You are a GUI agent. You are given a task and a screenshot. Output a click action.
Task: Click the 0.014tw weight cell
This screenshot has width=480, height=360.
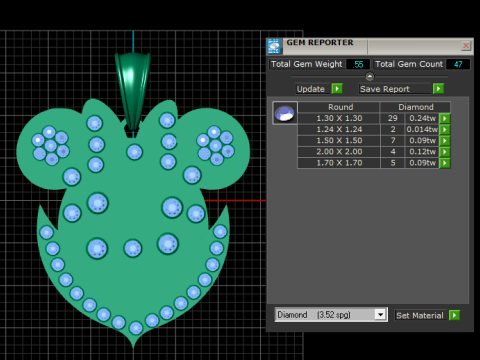[422, 129]
